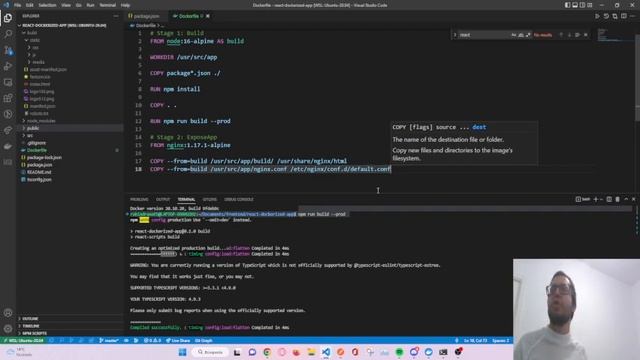The height and width of the screenshot is (360, 640).
Task: Toggle Use Regular Expression in find widget
Action: tap(528, 35)
